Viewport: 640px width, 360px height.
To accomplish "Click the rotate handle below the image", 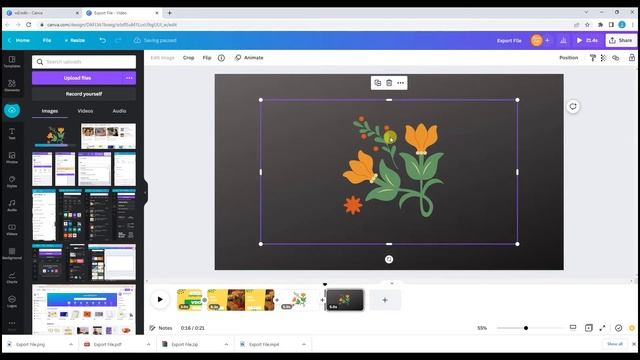I will click(x=389, y=259).
